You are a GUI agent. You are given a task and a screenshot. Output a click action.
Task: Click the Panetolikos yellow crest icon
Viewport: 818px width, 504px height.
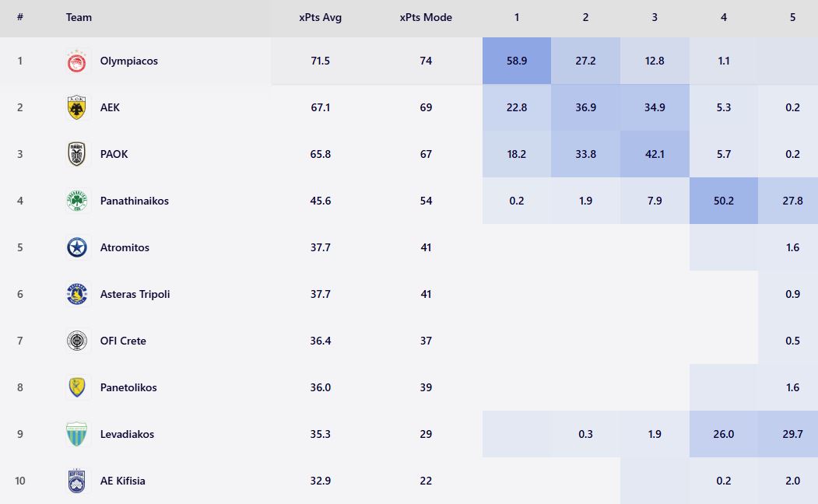click(76, 387)
